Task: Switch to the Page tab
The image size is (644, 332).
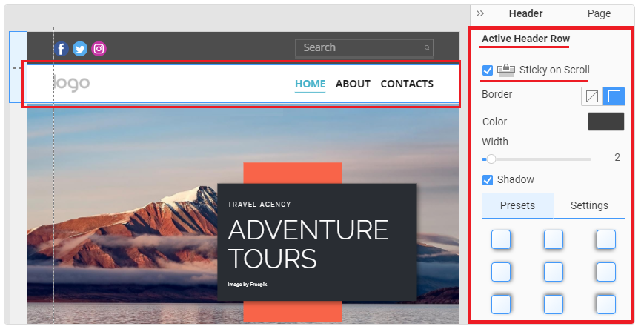Action: tap(599, 13)
